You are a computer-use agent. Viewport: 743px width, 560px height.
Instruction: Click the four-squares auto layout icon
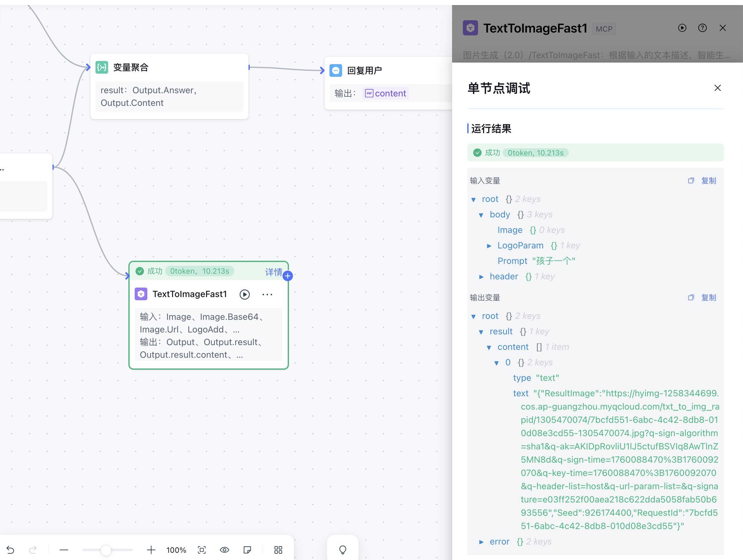278,550
